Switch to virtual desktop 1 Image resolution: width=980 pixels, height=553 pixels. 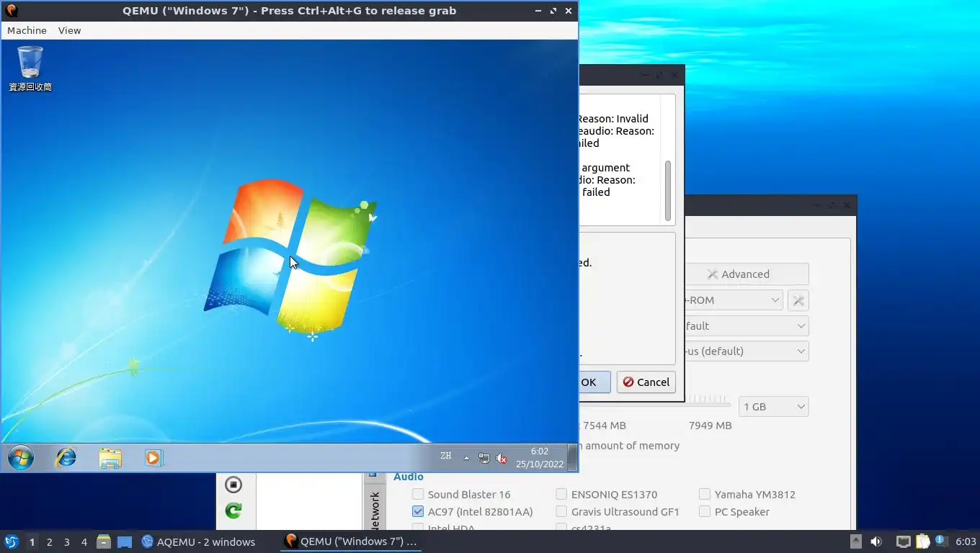32,541
